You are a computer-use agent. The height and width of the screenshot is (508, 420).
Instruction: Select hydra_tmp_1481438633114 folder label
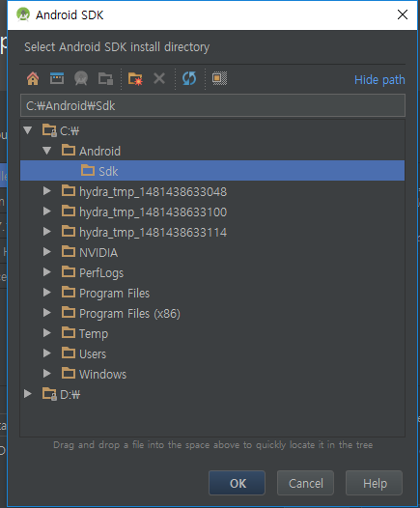point(153,233)
